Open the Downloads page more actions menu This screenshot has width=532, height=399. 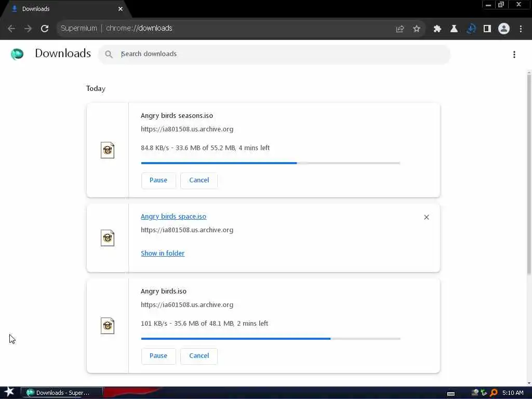(x=514, y=54)
